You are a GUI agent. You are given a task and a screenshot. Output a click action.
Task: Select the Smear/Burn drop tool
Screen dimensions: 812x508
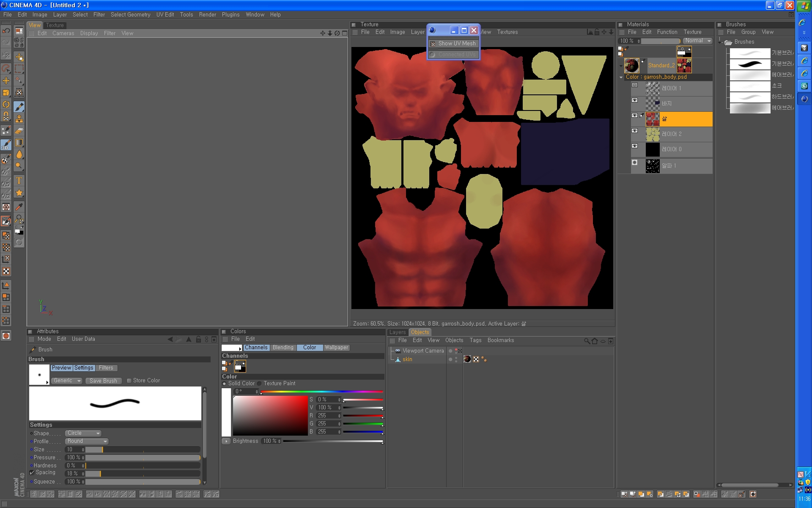click(19, 155)
